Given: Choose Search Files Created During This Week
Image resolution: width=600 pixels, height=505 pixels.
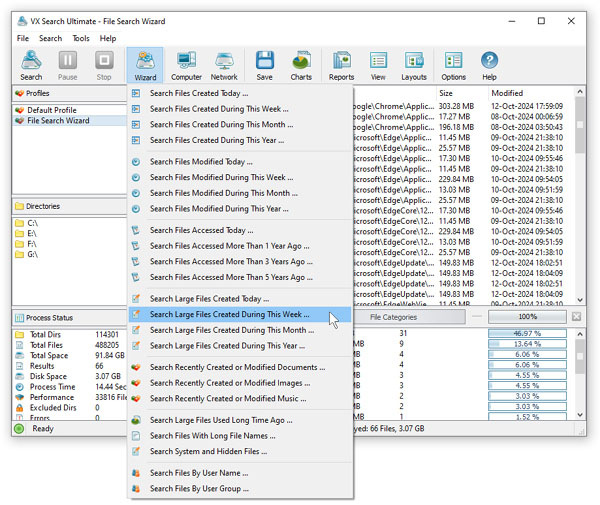Looking at the screenshot, I should point(240,109).
